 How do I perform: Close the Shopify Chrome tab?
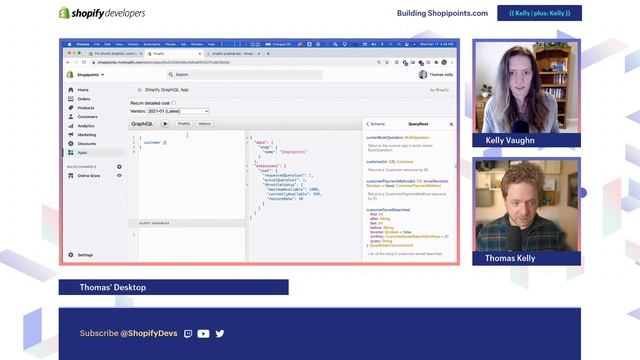pos(200,53)
